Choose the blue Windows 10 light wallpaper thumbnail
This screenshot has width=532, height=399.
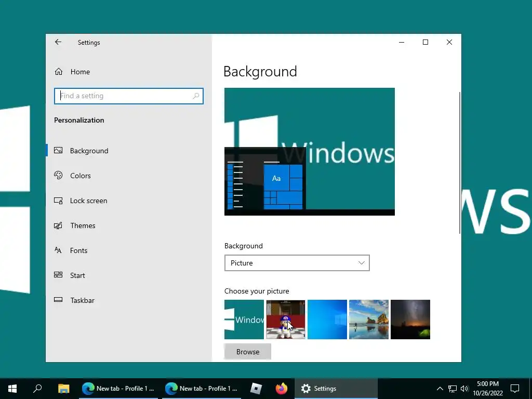click(327, 320)
